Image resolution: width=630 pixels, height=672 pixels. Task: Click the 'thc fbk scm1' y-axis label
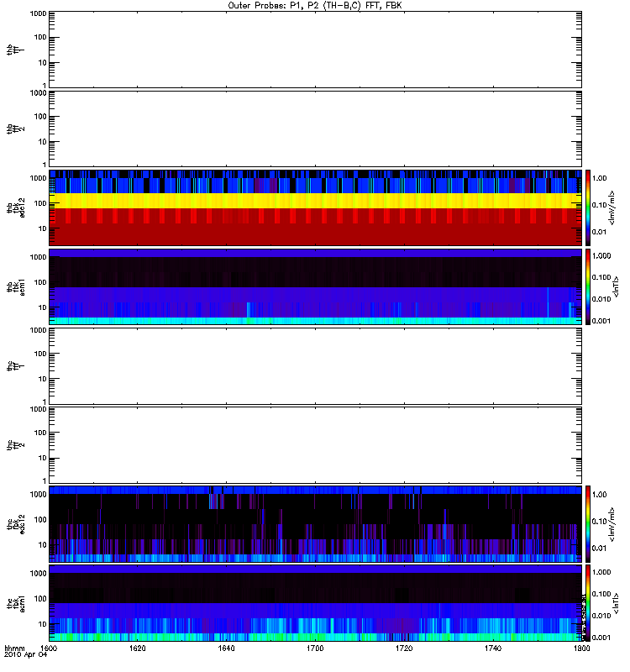click(16, 603)
